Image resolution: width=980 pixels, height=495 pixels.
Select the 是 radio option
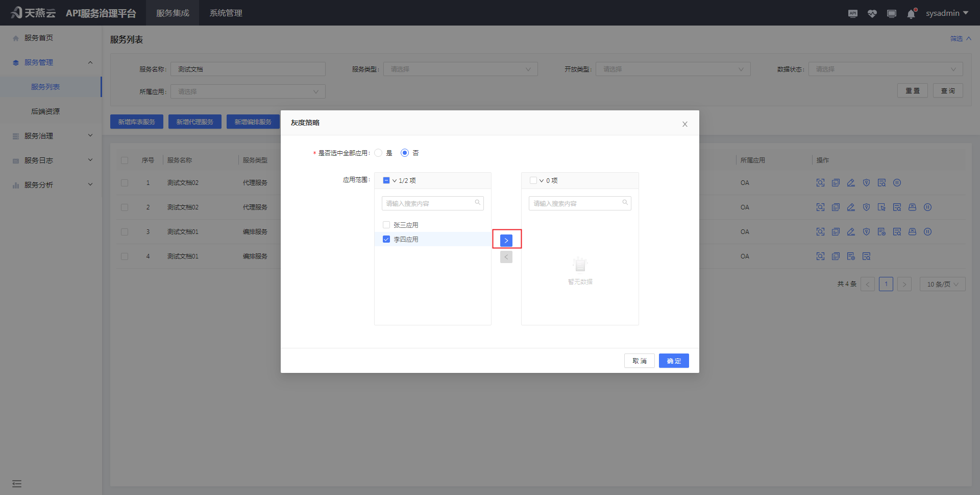[378, 153]
